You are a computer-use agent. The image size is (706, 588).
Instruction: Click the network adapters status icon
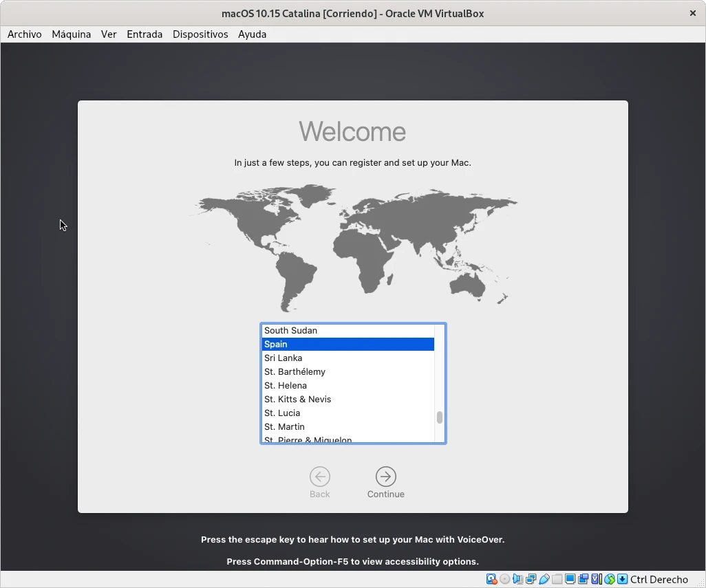point(531,579)
